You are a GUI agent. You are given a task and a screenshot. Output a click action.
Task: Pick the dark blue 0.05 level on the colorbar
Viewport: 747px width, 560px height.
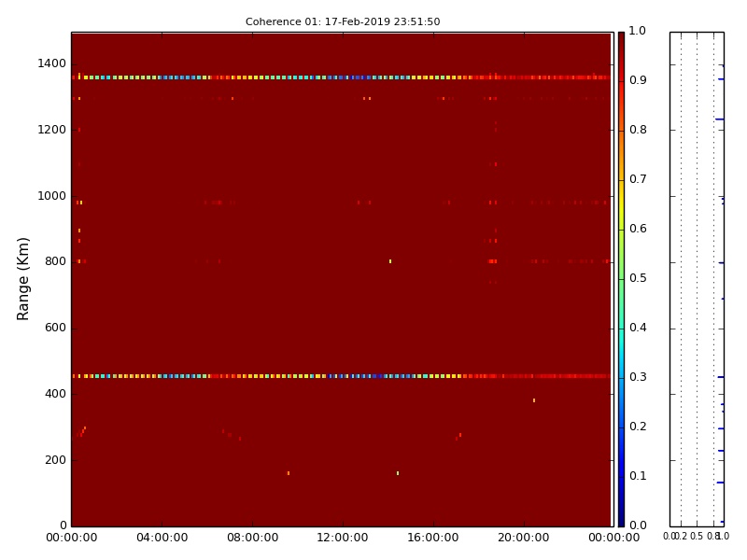(621, 502)
